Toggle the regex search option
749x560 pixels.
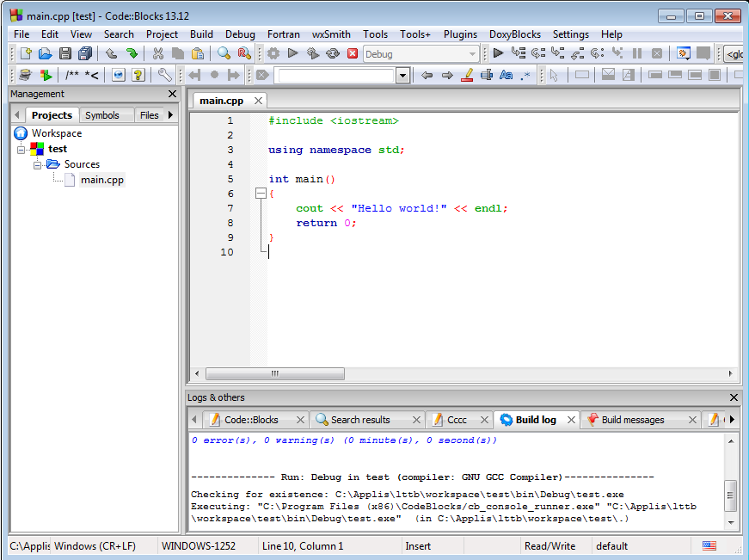(x=525, y=75)
